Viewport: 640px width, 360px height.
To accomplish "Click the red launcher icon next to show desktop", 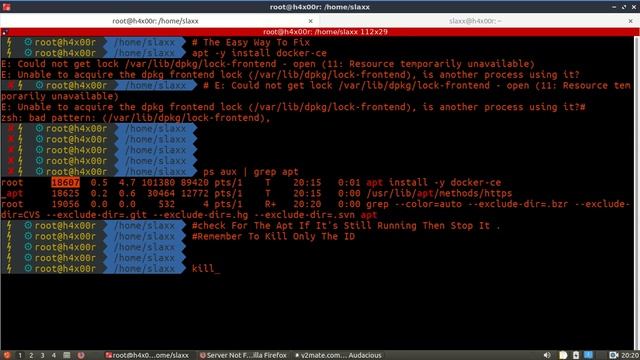I will (81, 355).
